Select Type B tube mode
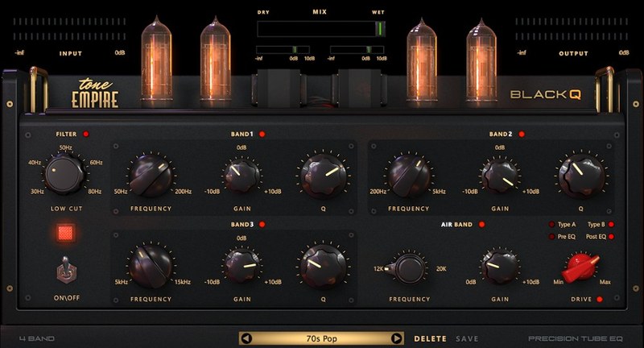This screenshot has width=644, height=348. click(x=601, y=224)
